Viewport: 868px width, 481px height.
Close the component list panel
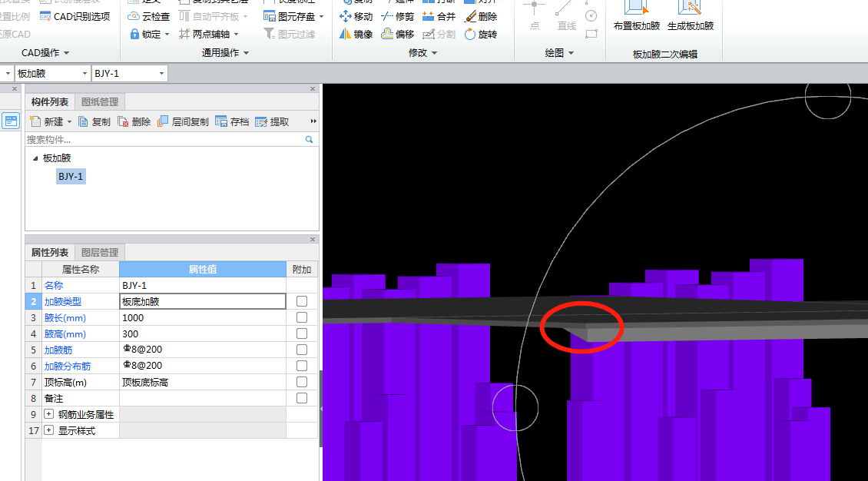click(312, 88)
